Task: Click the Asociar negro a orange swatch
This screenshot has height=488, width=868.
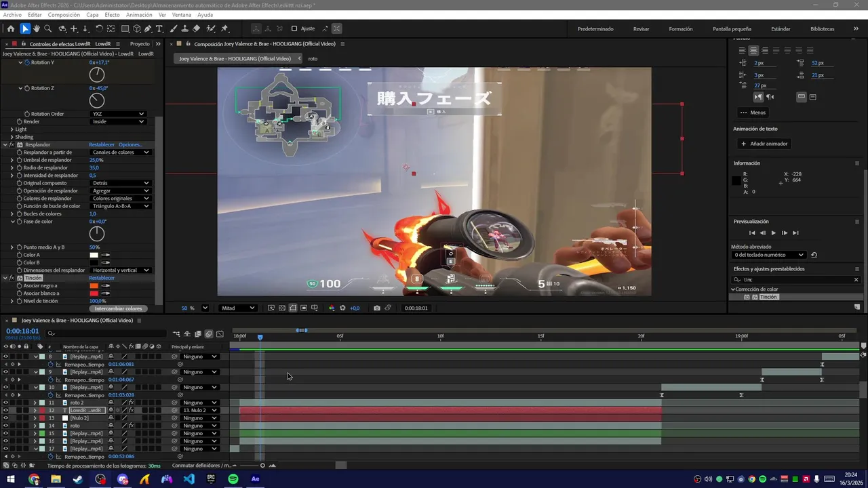Action: (x=94, y=285)
